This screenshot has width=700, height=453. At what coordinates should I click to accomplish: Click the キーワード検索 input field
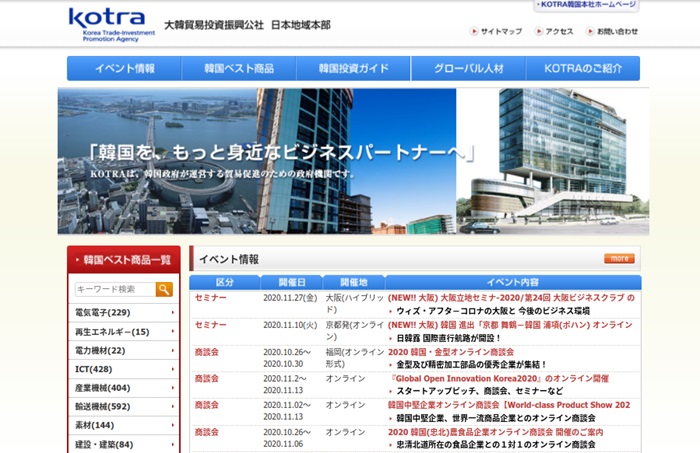click(115, 289)
